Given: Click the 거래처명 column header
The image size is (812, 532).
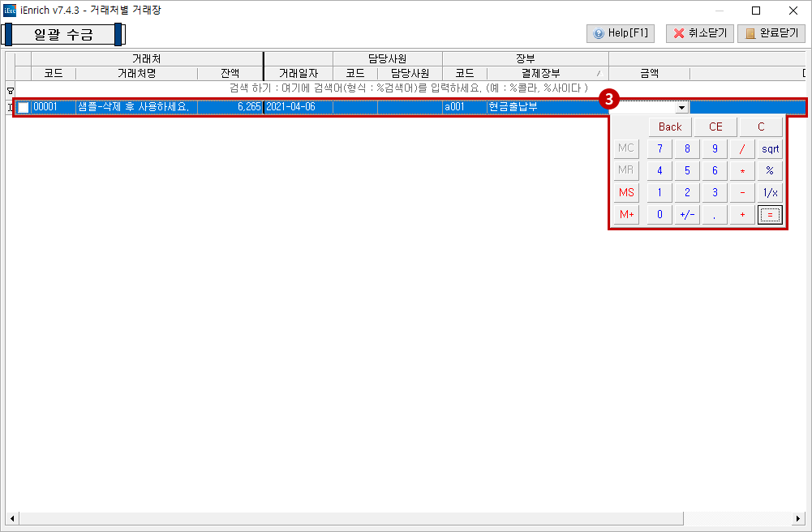Looking at the screenshot, I should [137, 74].
